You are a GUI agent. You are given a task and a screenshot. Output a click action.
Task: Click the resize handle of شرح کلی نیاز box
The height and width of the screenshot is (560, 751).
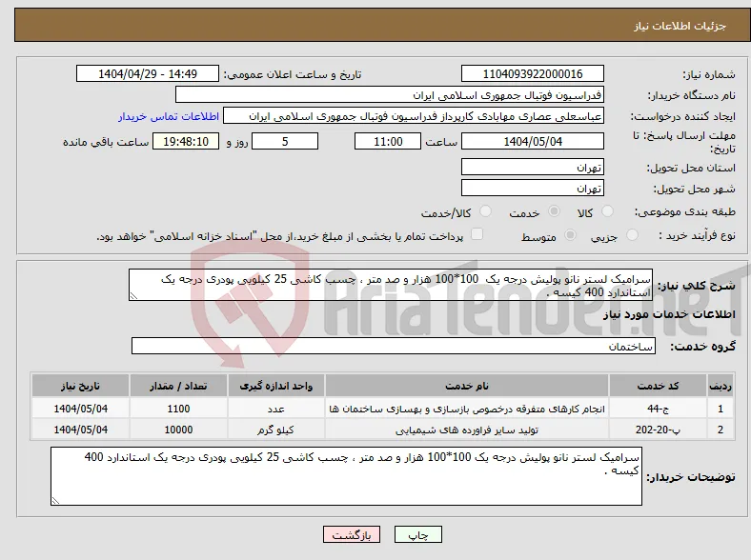click(x=133, y=296)
